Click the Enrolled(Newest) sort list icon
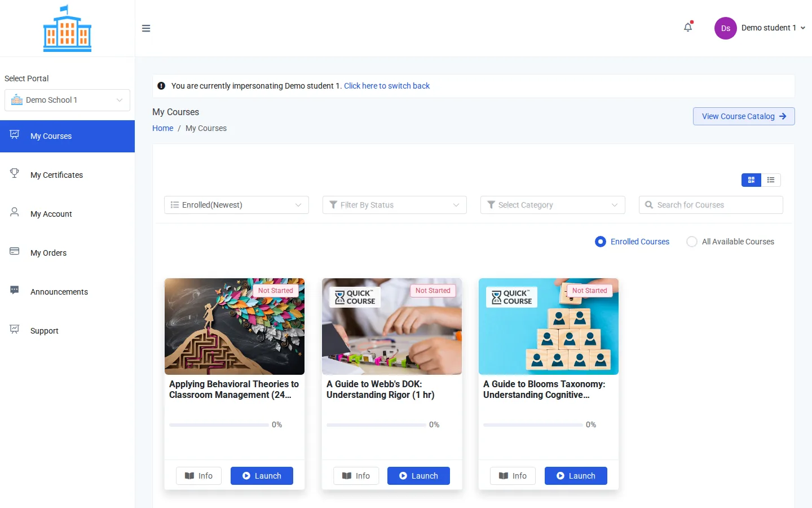Image resolution: width=812 pixels, height=508 pixels. point(175,205)
